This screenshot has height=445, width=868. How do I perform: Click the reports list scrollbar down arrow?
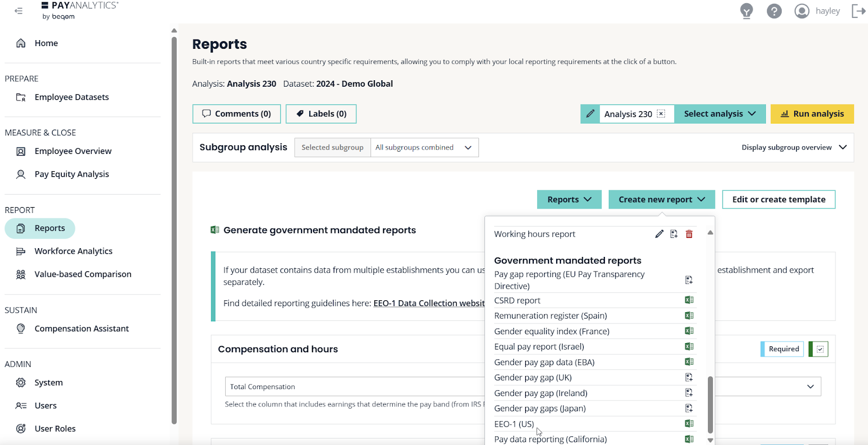tap(710, 440)
